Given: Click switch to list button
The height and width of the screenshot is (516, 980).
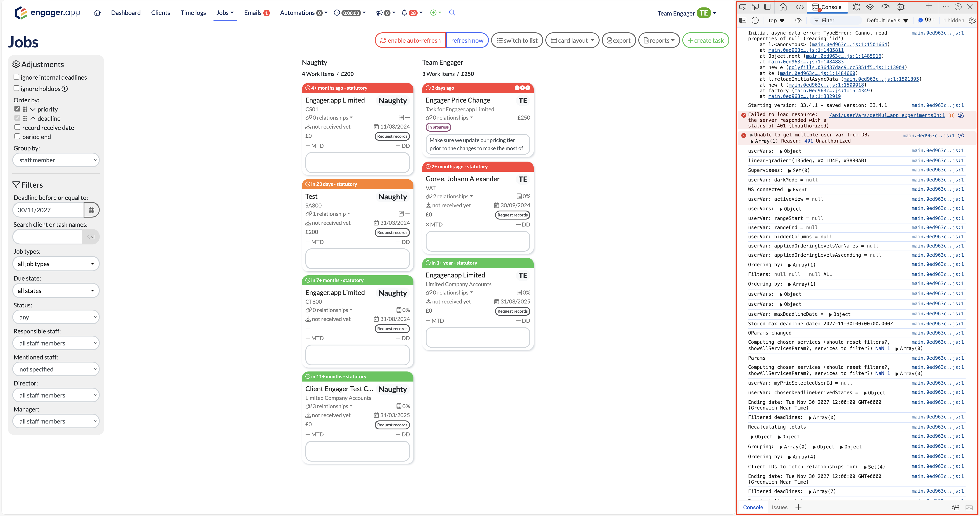Looking at the screenshot, I should tap(517, 40).
